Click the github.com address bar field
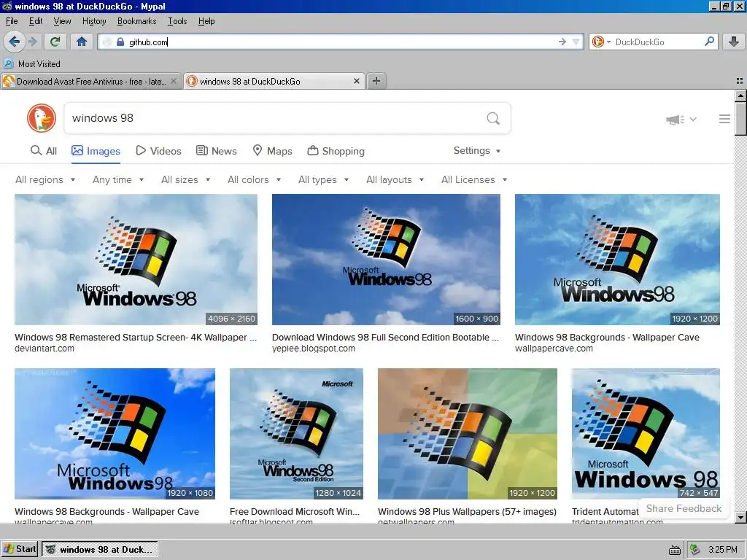 pos(341,42)
